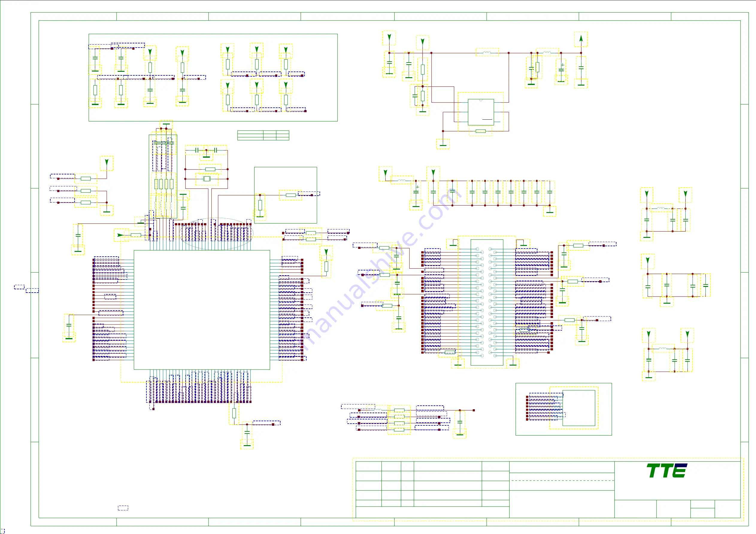
Task: Click the horizontal resistor beneath the 8-pin IC
Action: coord(481,131)
